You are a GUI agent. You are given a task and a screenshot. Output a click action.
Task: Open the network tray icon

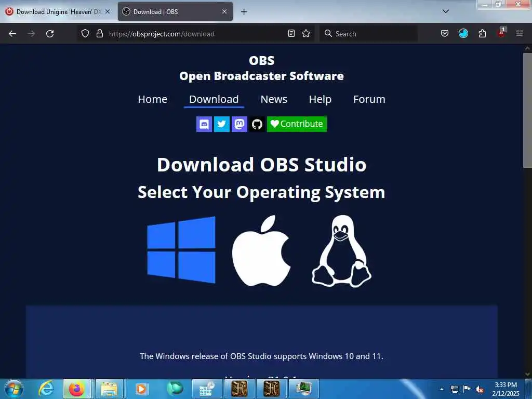tap(455, 389)
